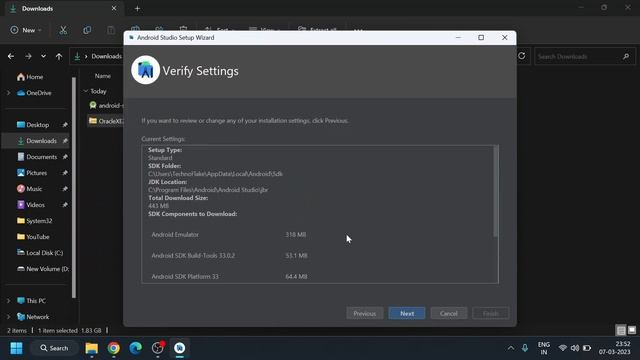Open Local Disk (C:) in the sidebar
The width and height of the screenshot is (640, 360).
(40, 253)
